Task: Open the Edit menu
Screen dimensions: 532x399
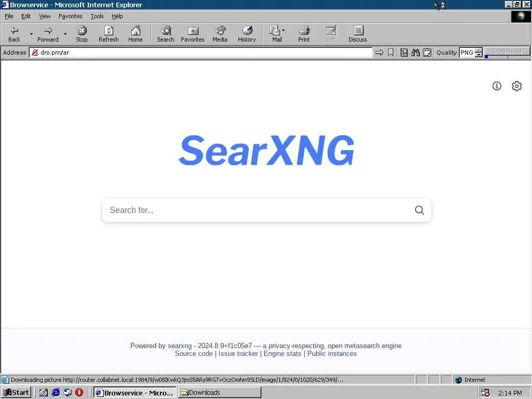Action: (x=26, y=16)
